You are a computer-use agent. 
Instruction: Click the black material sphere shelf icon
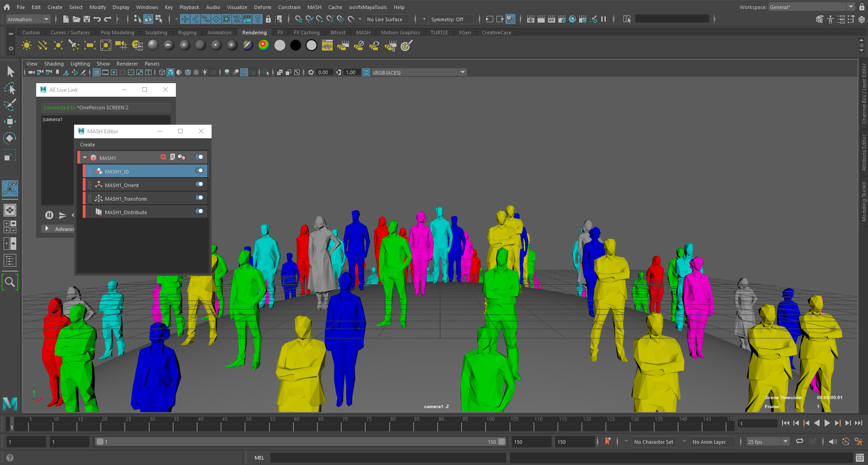point(296,46)
